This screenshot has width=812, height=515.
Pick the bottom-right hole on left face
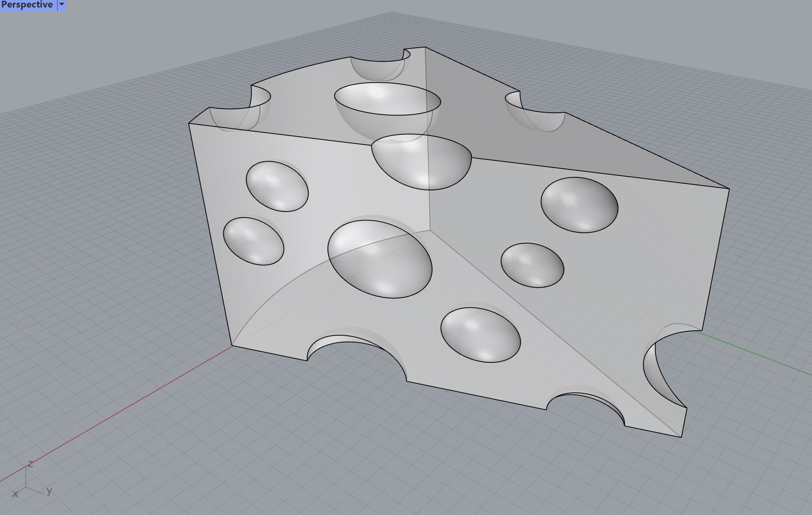click(480, 335)
